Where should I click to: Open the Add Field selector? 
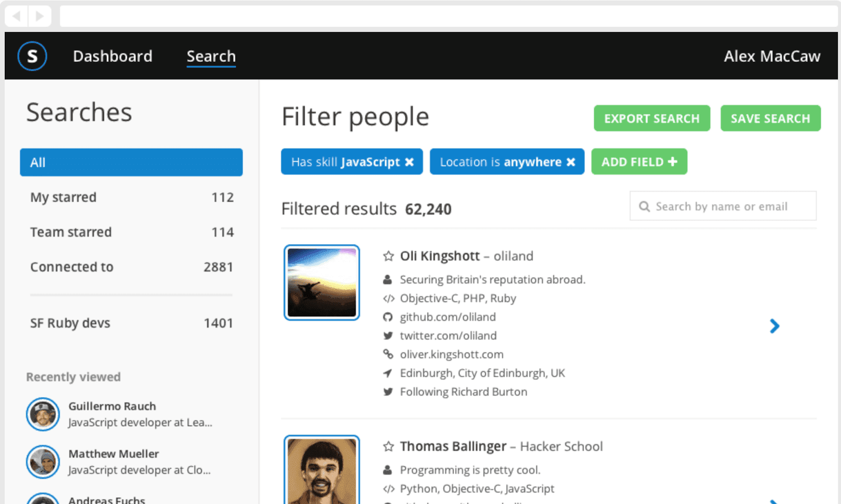pos(639,161)
